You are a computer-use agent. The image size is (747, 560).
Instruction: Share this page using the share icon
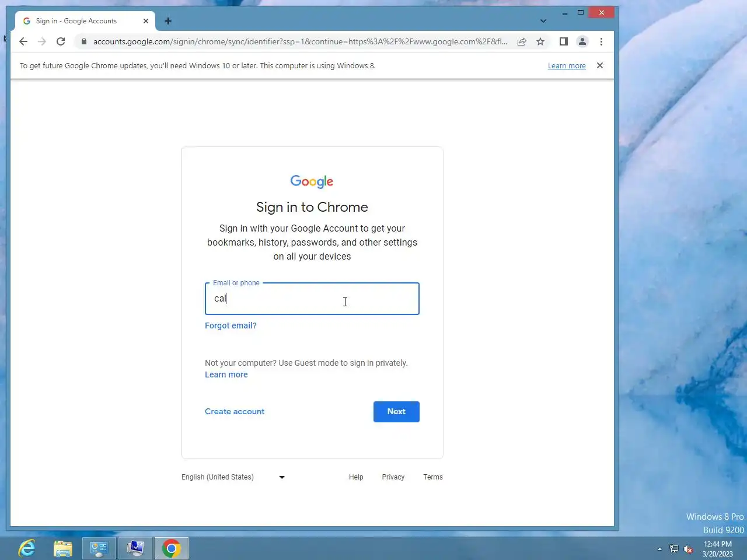click(522, 41)
